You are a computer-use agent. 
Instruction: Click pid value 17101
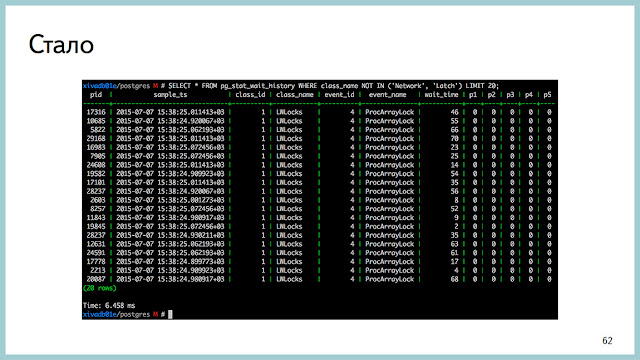96,182
